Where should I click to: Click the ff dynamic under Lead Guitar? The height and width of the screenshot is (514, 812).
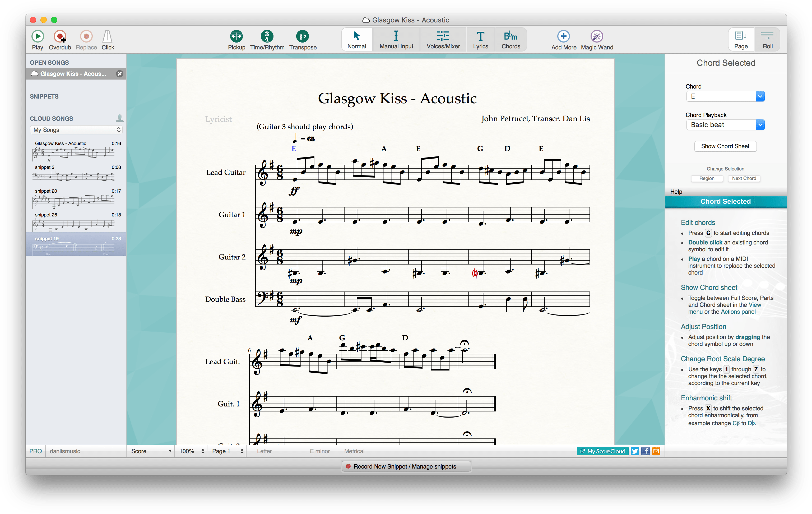[294, 191]
